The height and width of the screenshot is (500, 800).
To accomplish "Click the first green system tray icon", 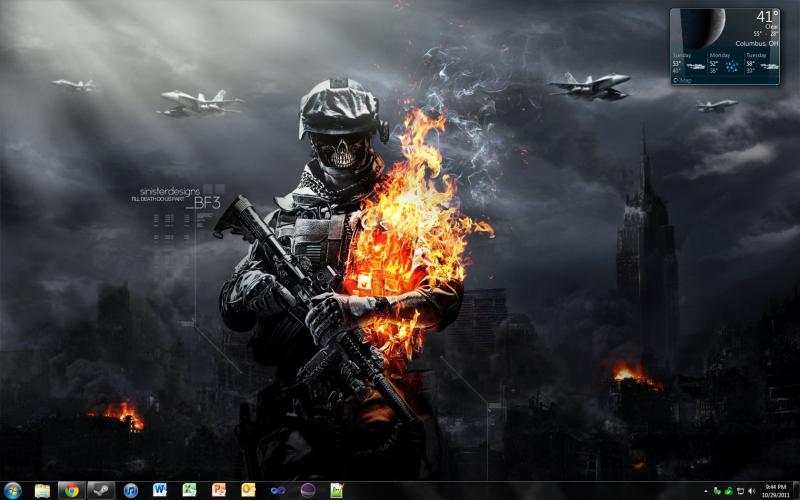I will (717, 491).
